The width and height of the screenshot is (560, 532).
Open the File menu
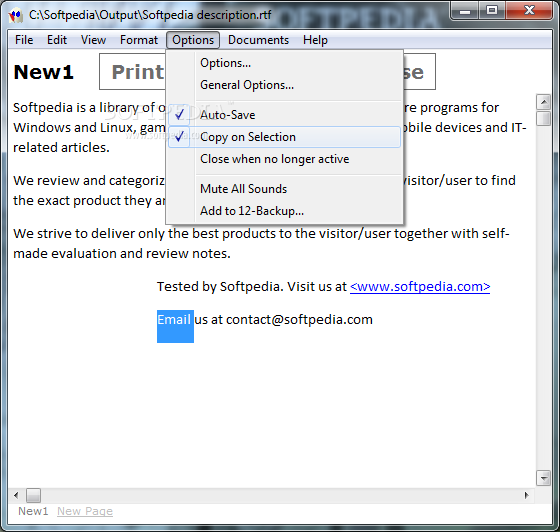coord(24,40)
